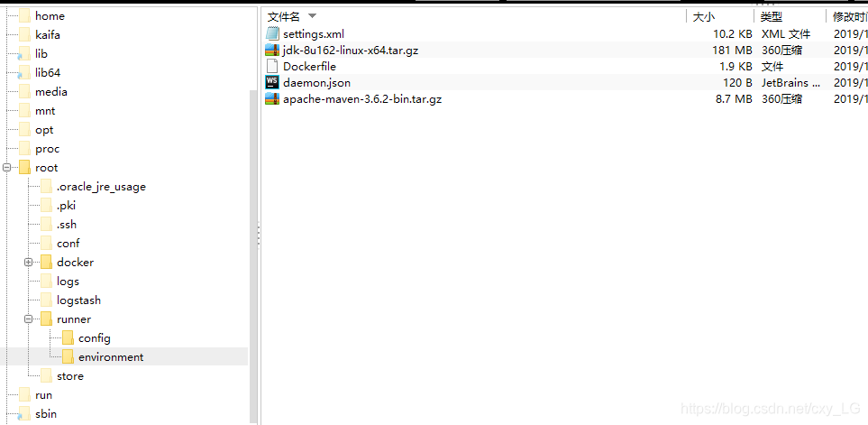Click the mnt folder icon

click(x=24, y=111)
